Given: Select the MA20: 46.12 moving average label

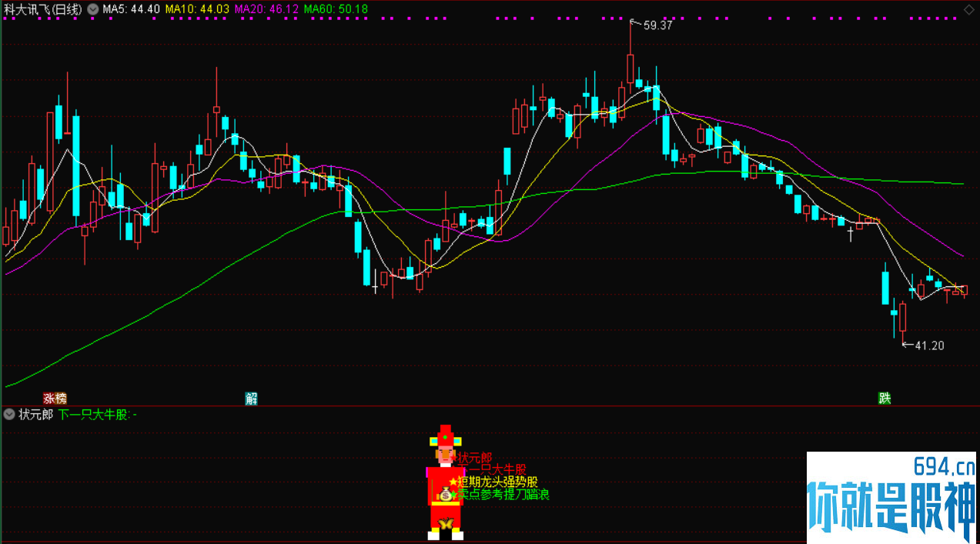Looking at the screenshot, I should tap(267, 9).
